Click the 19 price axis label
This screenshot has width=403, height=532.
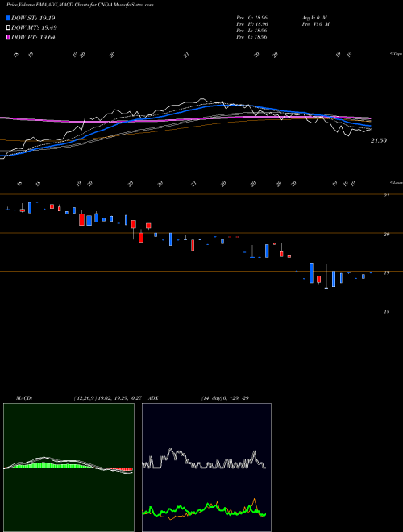click(x=386, y=272)
